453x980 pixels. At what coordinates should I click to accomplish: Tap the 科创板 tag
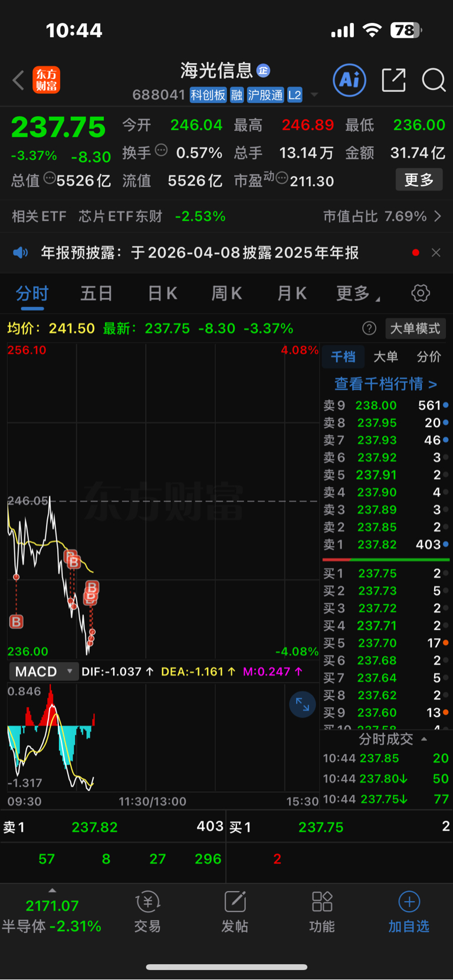tap(208, 95)
